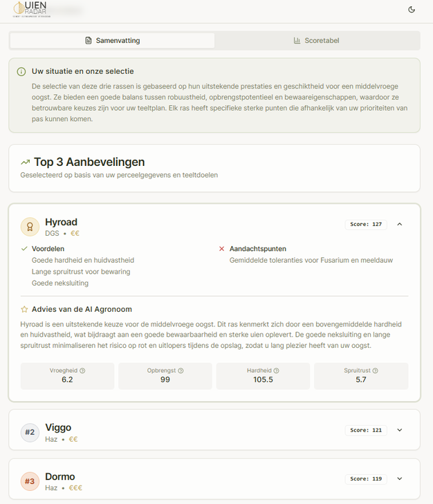Image resolution: width=433 pixels, height=504 pixels.
Task: Click the trending arrow icon by Top 3
Action: 26,162
